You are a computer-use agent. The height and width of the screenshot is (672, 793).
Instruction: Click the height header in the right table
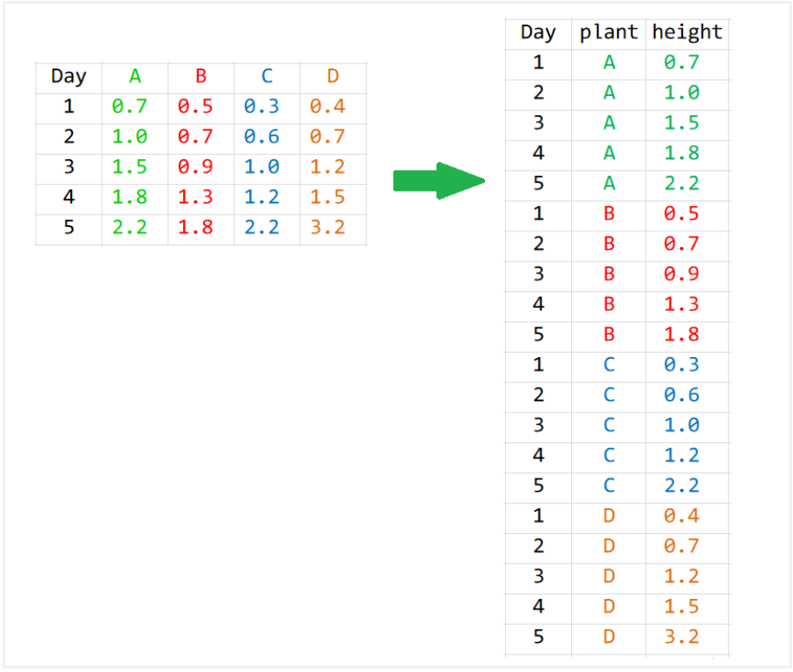click(687, 33)
